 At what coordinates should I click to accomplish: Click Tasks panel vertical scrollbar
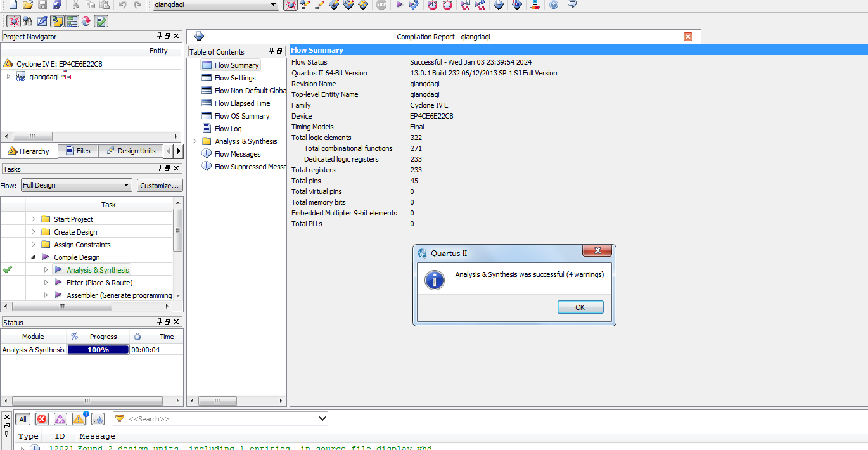(x=178, y=231)
